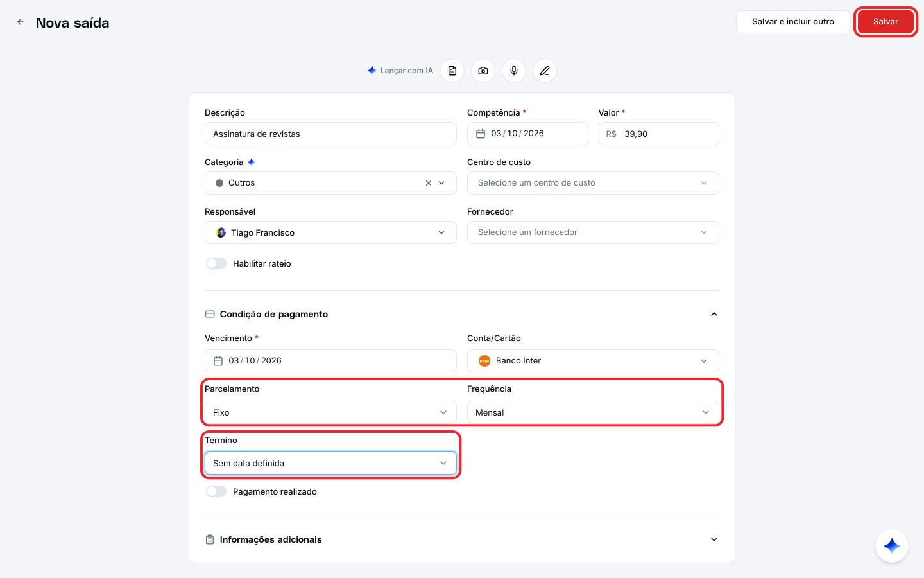Open the document upload AI launch icon
Screen dimensions: 924x578
coord(452,71)
